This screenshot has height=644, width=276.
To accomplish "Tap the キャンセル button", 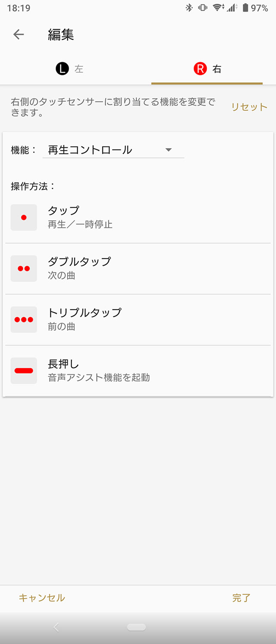I will click(x=42, y=597).
